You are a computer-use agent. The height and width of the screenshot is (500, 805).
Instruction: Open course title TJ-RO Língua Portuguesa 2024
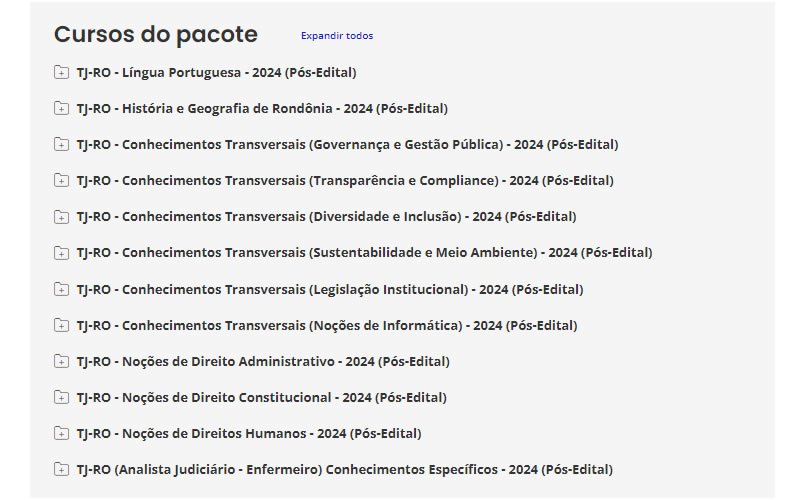(x=216, y=72)
